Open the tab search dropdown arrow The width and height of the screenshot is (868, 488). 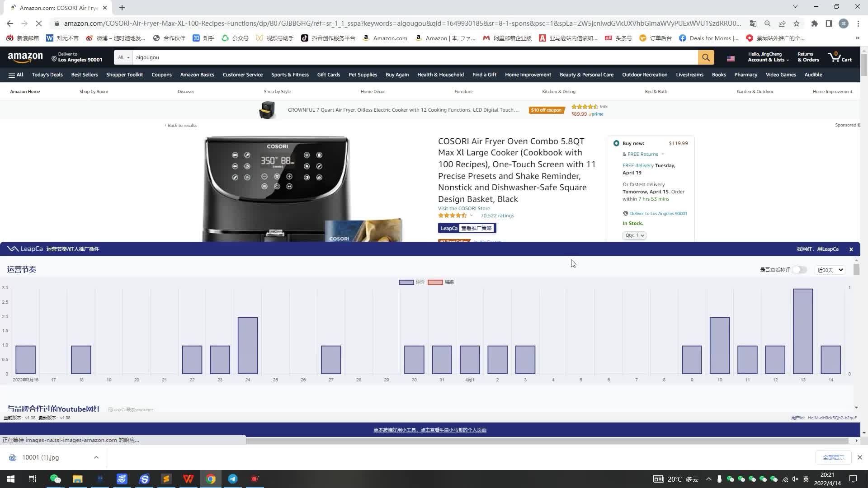tap(795, 6)
